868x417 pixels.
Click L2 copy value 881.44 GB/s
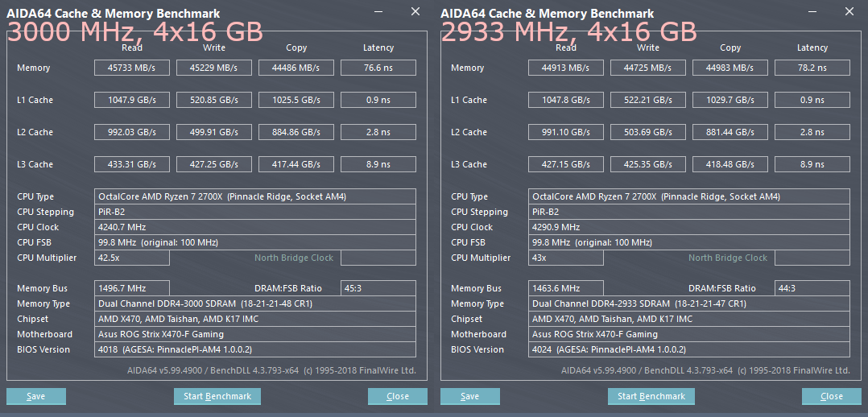(x=730, y=132)
